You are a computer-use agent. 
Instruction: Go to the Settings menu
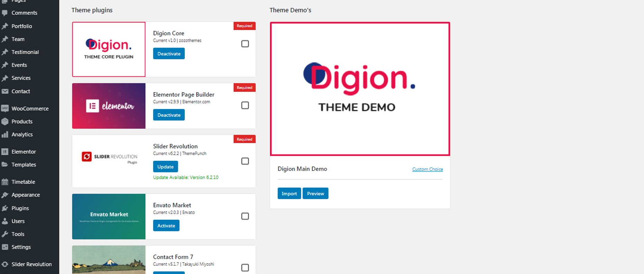pos(21,247)
